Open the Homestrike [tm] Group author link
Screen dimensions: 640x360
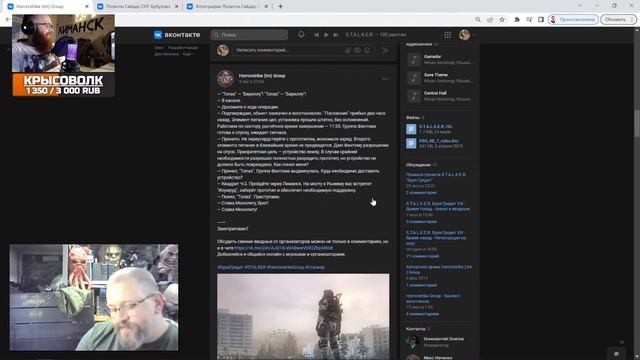click(262, 76)
